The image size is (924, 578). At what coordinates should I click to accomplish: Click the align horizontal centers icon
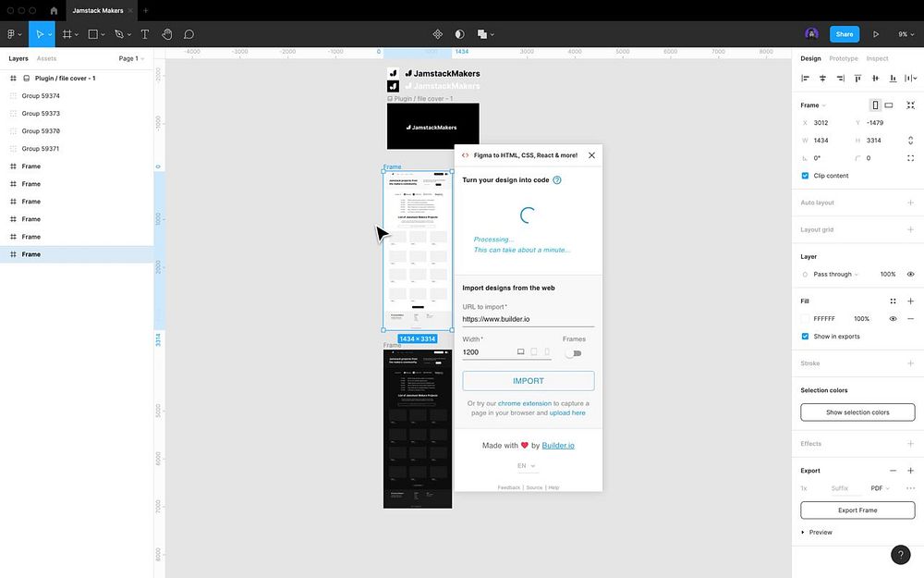(x=822, y=78)
